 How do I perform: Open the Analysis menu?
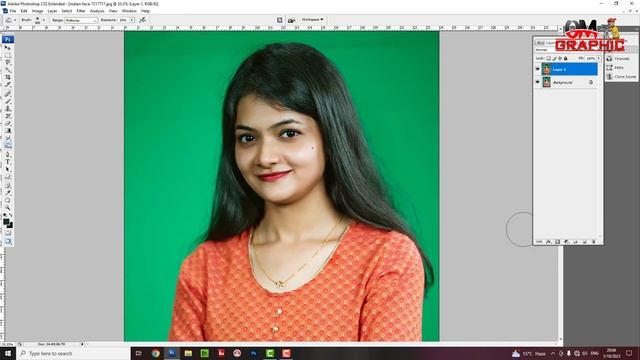pyautogui.click(x=97, y=11)
